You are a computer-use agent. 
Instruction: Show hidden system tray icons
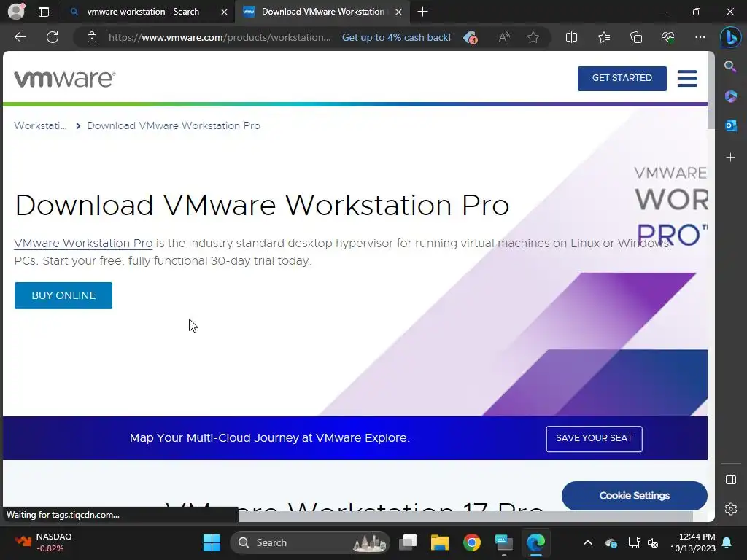point(588,542)
